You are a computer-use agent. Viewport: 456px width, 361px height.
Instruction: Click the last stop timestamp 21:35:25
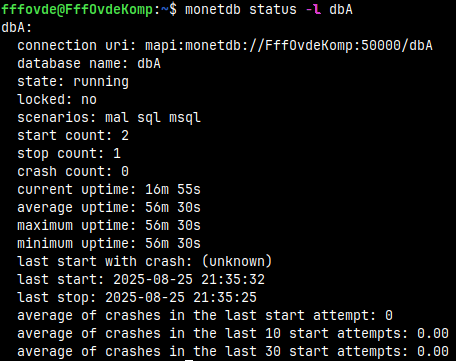(225, 297)
